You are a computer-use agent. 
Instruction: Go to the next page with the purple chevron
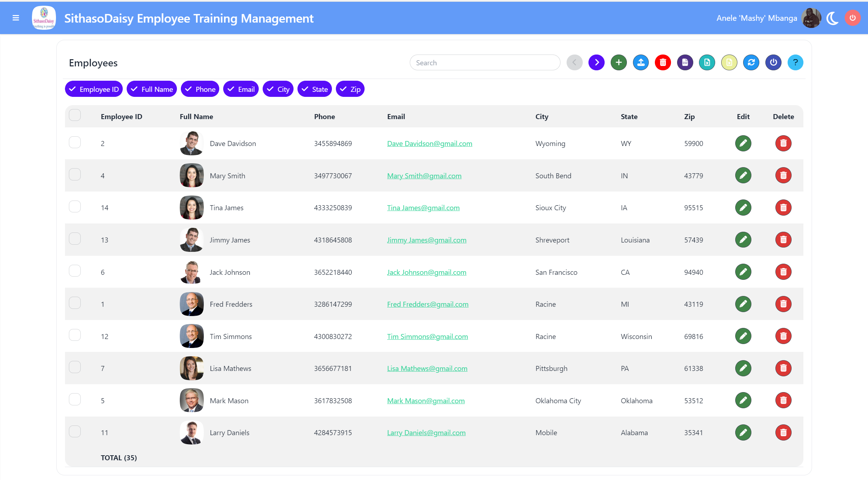[596, 62]
